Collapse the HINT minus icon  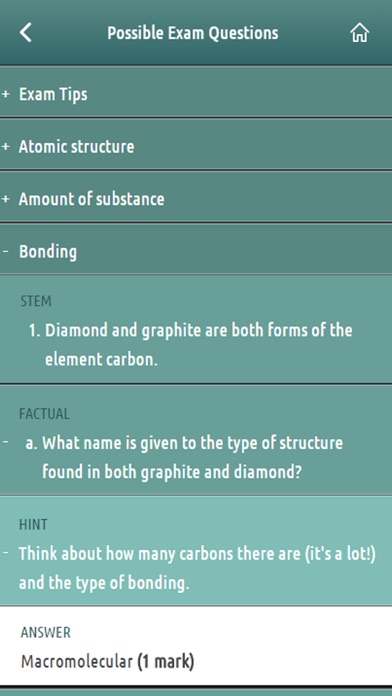click(6, 553)
